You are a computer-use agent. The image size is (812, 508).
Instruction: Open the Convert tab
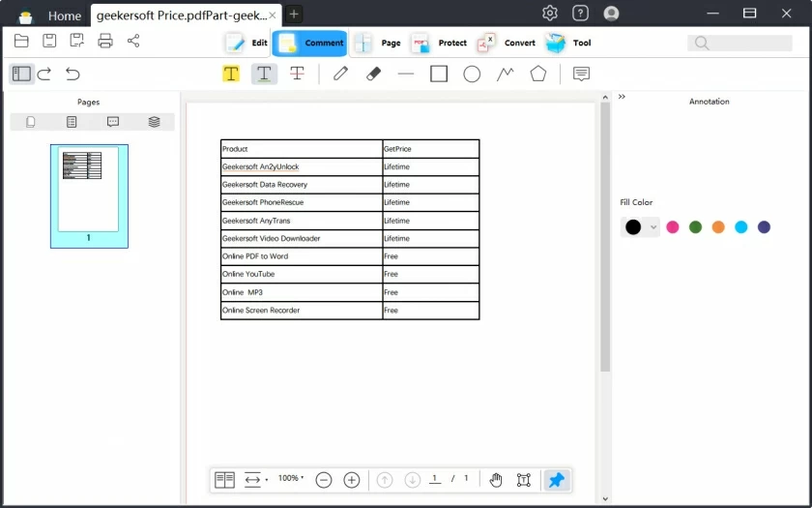(507, 43)
